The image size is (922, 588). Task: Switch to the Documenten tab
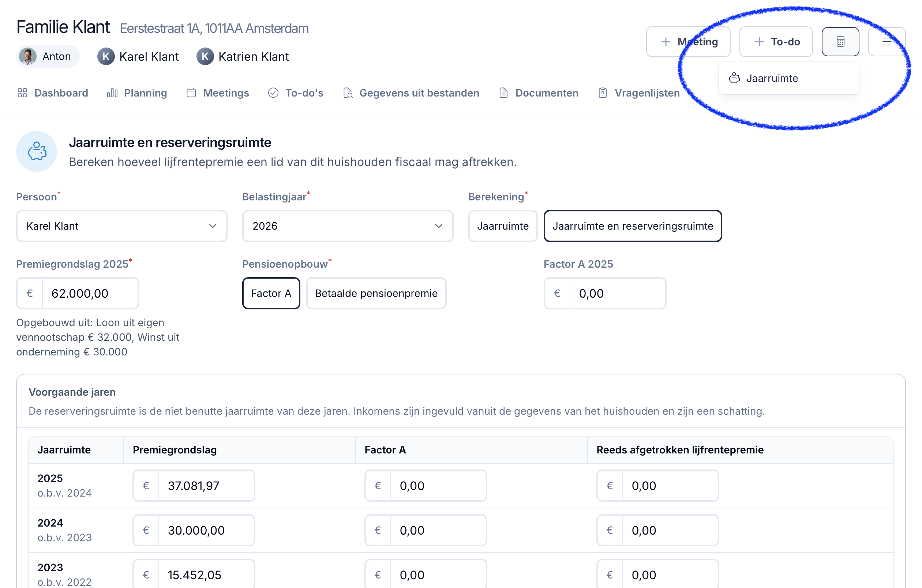(x=539, y=93)
